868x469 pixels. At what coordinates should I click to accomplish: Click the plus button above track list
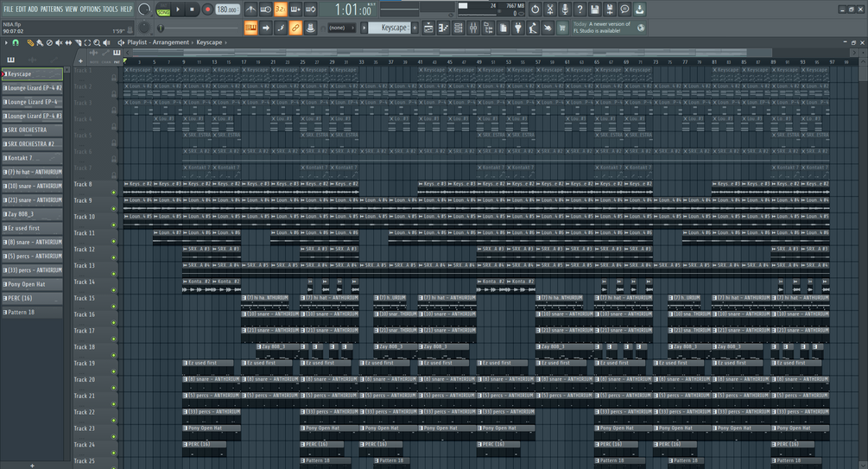pos(80,61)
